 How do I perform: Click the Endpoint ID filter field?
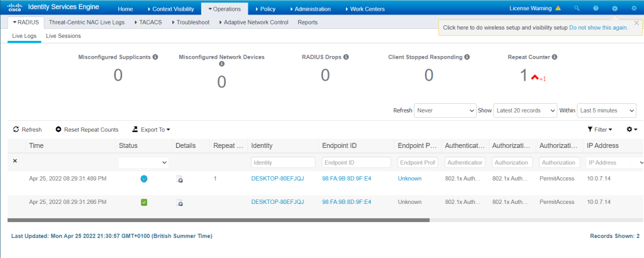(356, 163)
